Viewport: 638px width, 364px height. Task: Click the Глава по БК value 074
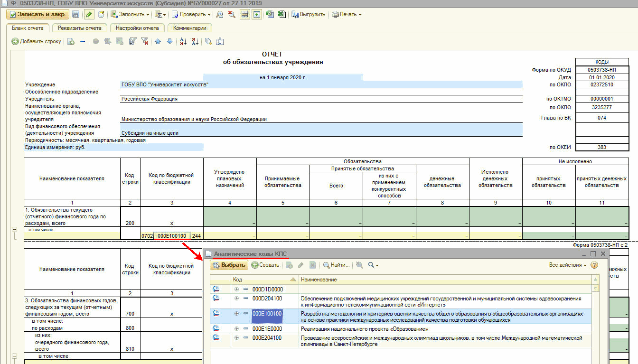coord(601,118)
